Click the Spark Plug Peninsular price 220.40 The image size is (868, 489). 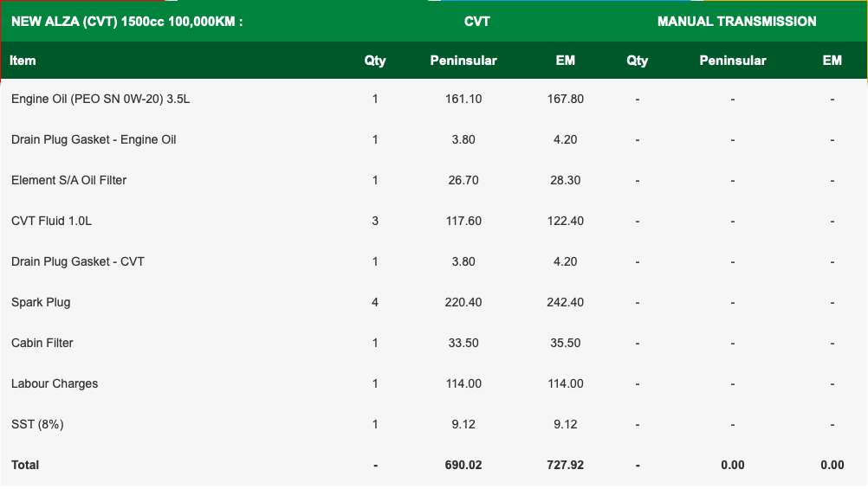click(463, 302)
